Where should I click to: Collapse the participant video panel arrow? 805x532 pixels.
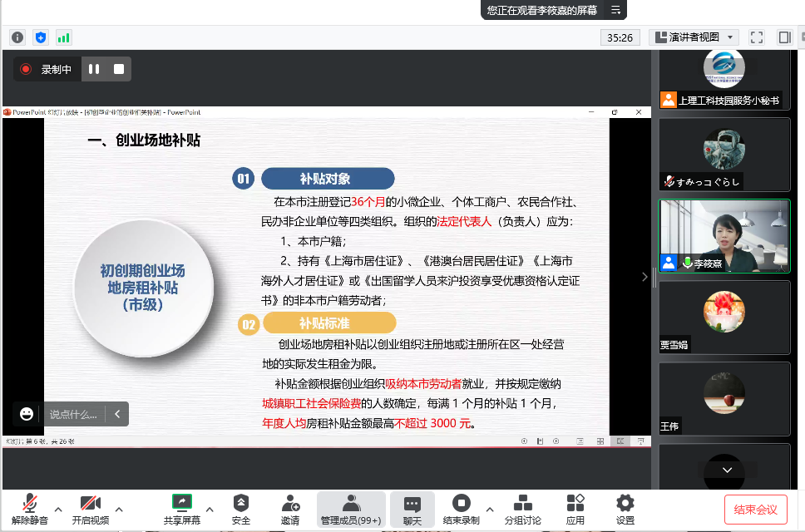644,277
